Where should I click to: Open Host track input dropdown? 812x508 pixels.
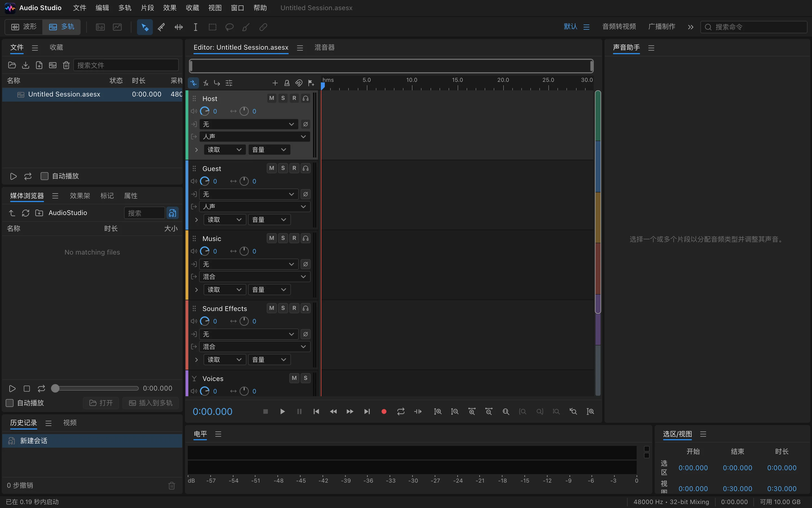[x=249, y=124]
